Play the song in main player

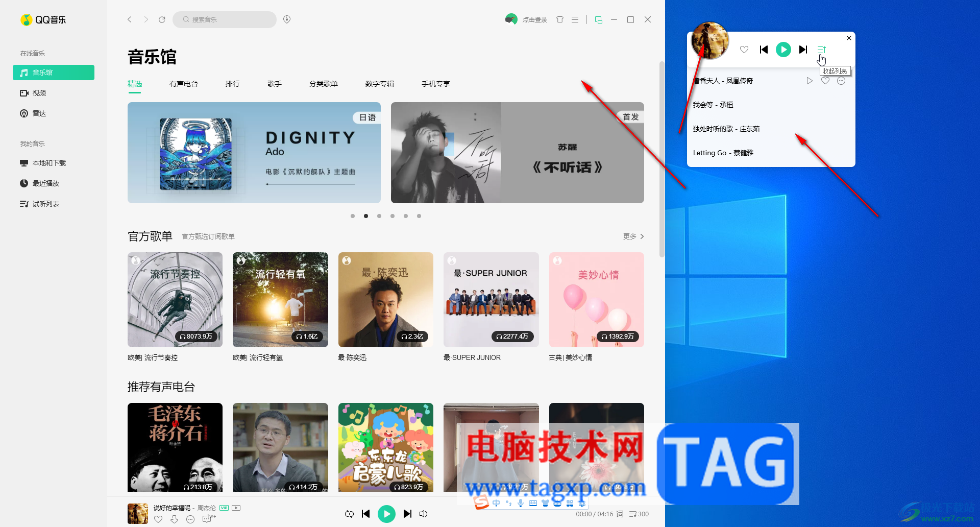coord(386,514)
